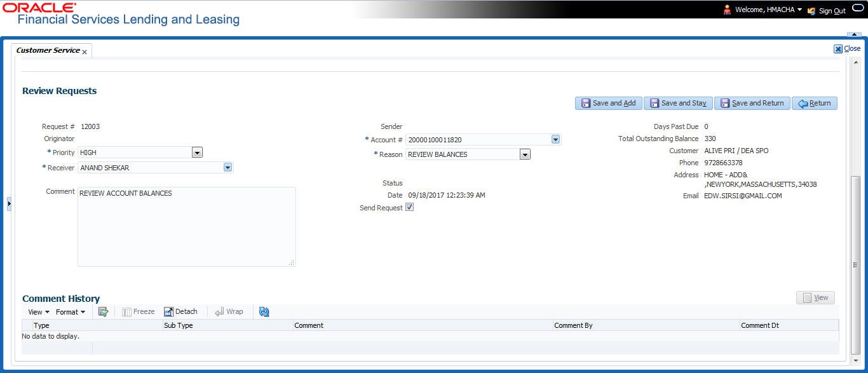Click the email EDW.SIRSI@GMAIL.COM

click(x=743, y=196)
